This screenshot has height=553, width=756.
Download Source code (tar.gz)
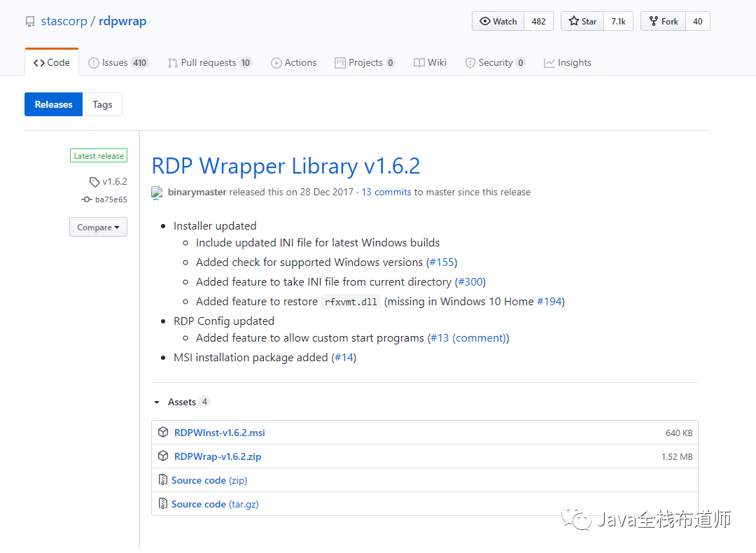pos(215,504)
